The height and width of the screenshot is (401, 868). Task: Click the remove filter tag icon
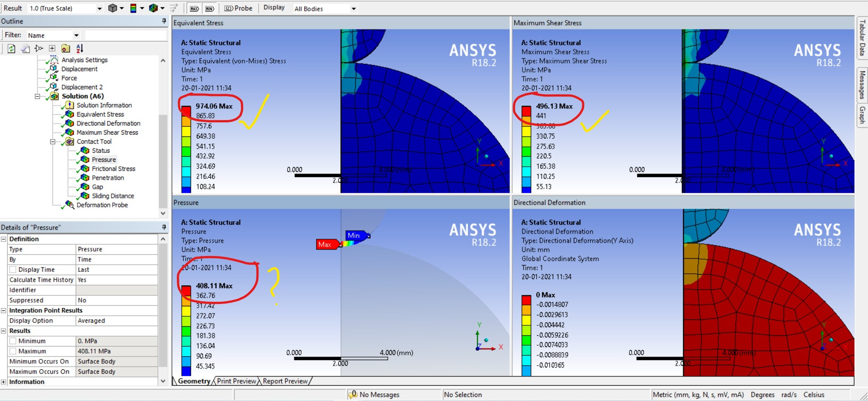point(39,48)
